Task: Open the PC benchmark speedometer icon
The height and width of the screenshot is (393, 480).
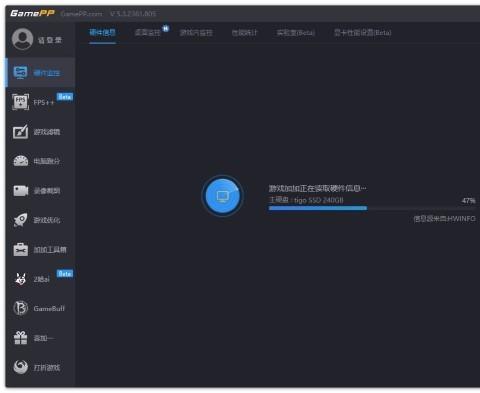Action: pyautogui.click(x=20, y=161)
